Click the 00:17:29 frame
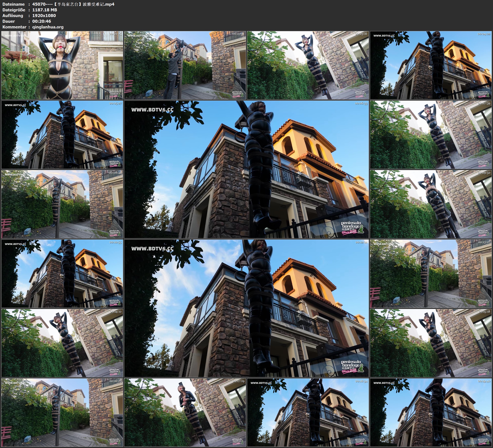The width and height of the screenshot is (493, 448). pyautogui.click(x=185, y=412)
